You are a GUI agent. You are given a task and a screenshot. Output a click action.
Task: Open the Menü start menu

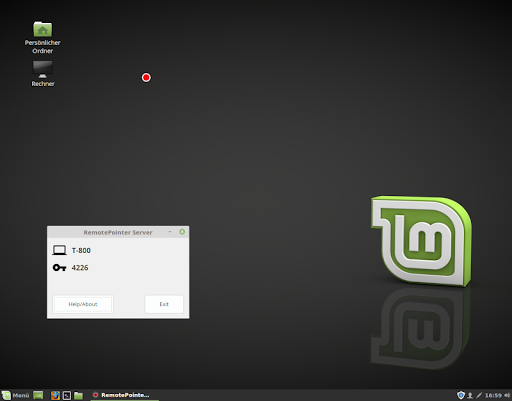(15, 395)
